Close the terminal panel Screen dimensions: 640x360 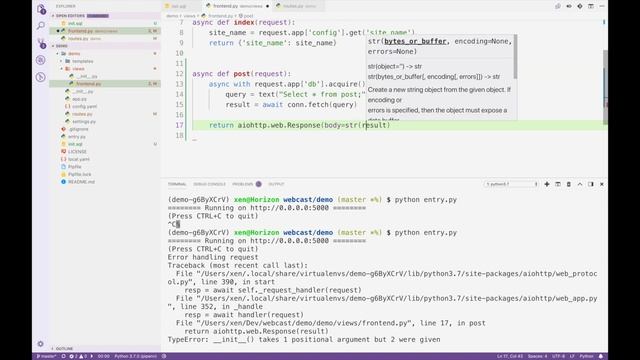602,184
